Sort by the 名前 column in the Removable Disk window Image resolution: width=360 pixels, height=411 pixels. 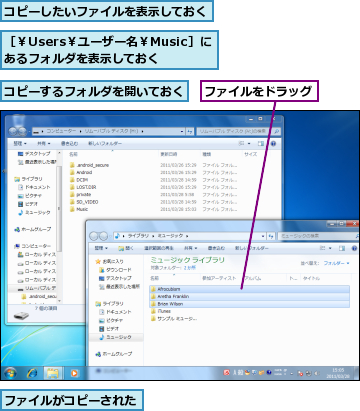click(x=73, y=154)
